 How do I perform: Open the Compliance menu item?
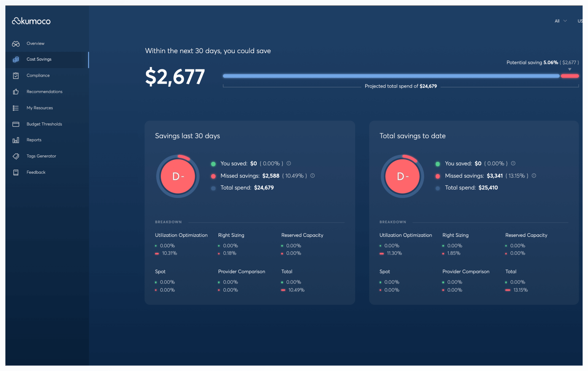[x=38, y=76]
